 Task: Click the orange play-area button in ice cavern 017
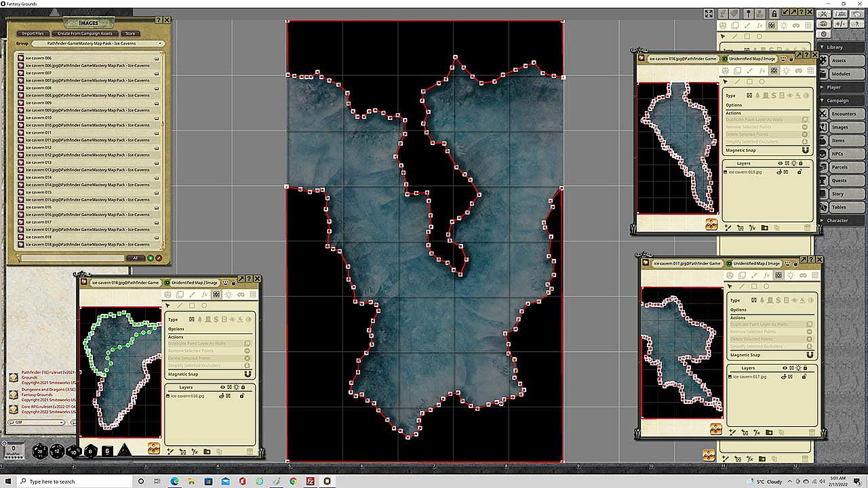point(715,429)
